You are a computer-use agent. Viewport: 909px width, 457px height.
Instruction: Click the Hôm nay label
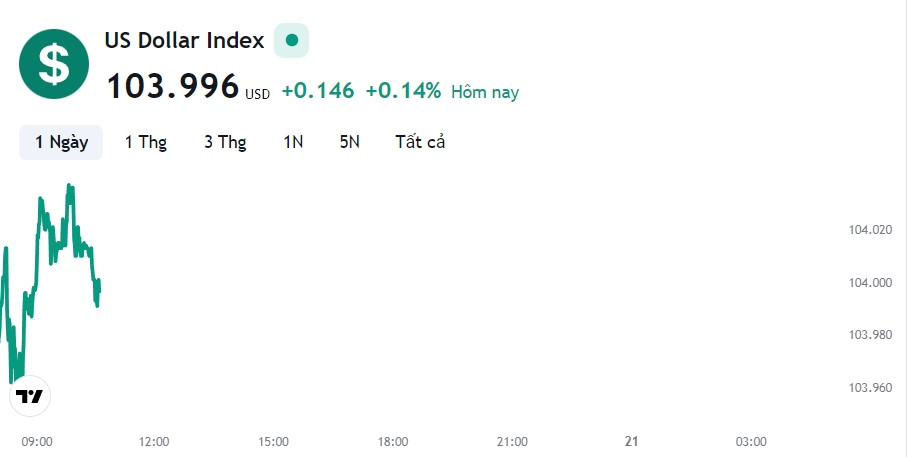[485, 92]
